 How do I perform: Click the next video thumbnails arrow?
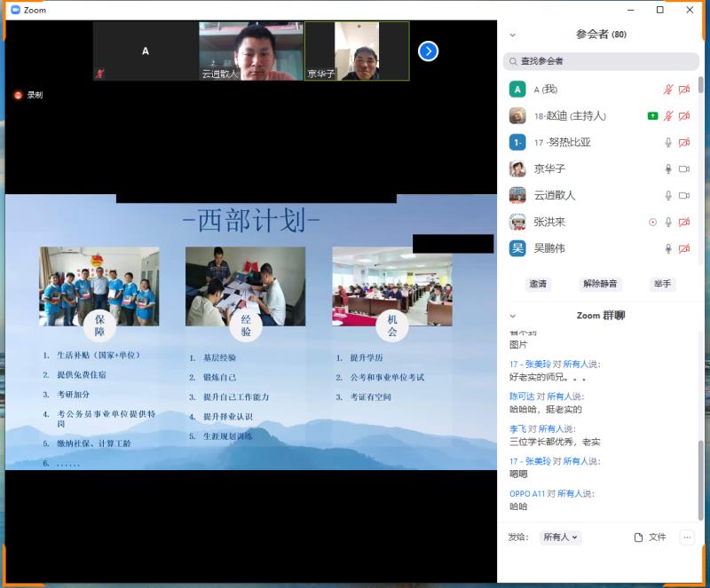click(x=428, y=51)
